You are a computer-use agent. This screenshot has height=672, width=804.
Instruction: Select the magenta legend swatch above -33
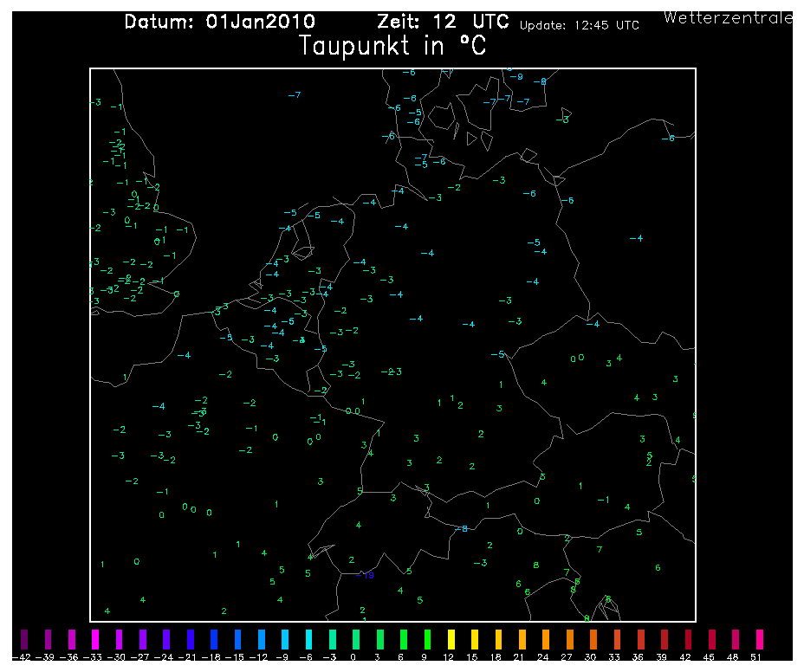(x=95, y=639)
